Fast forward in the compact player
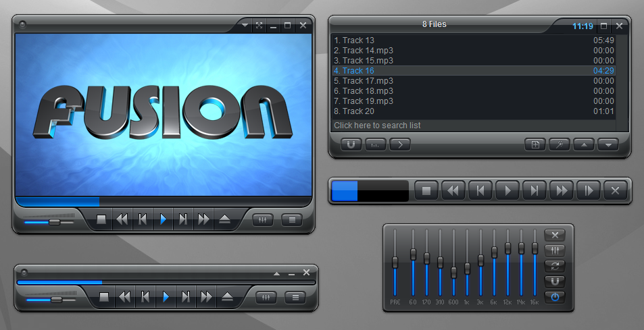Viewport: 644px width, 330px height. pyautogui.click(x=206, y=297)
